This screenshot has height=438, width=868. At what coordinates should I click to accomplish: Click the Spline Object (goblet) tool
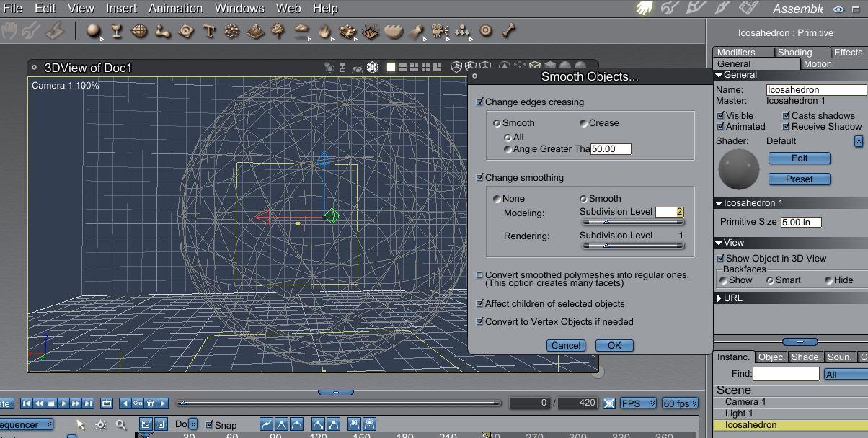(116, 31)
